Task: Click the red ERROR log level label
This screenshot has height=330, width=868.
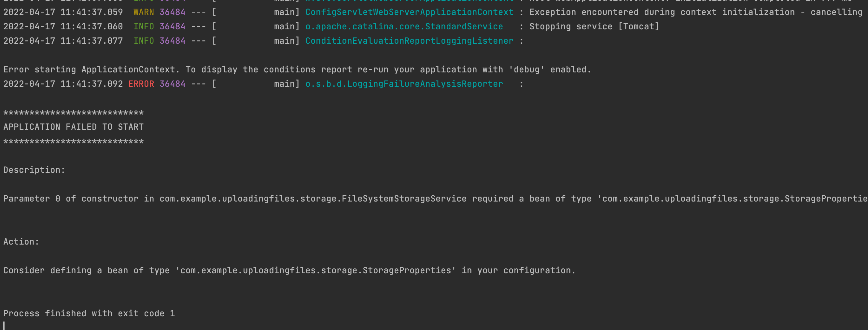Action: 141,84
